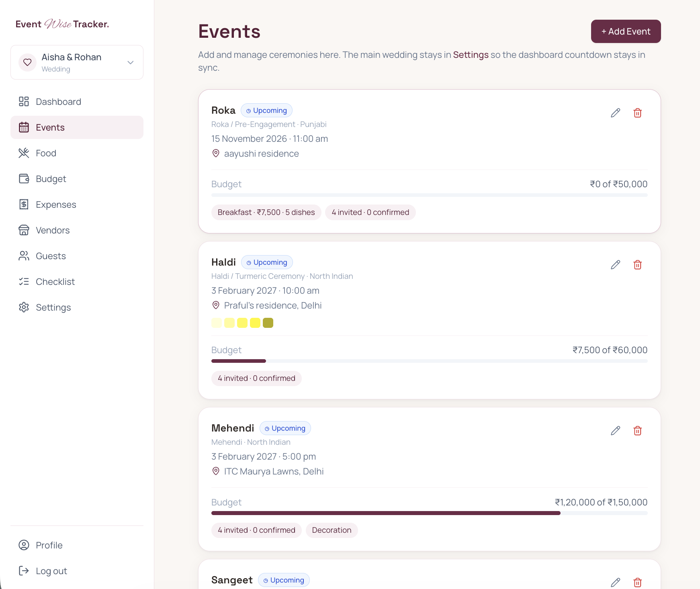Click the Upcoming badge on Haldi
The height and width of the screenshot is (589, 700).
(x=267, y=262)
